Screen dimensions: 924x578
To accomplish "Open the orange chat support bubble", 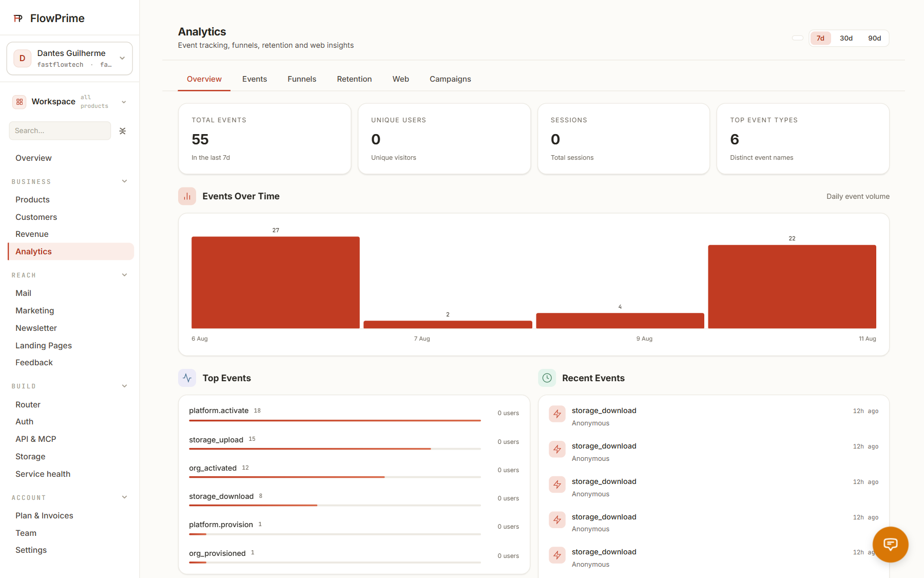I will (x=891, y=545).
